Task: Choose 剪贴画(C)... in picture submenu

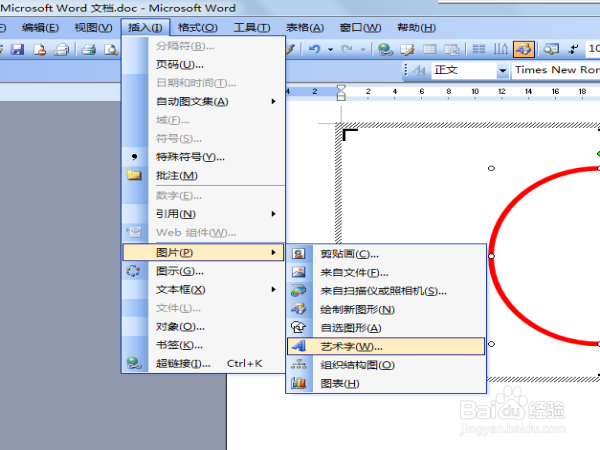Action: pyautogui.click(x=386, y=254)
